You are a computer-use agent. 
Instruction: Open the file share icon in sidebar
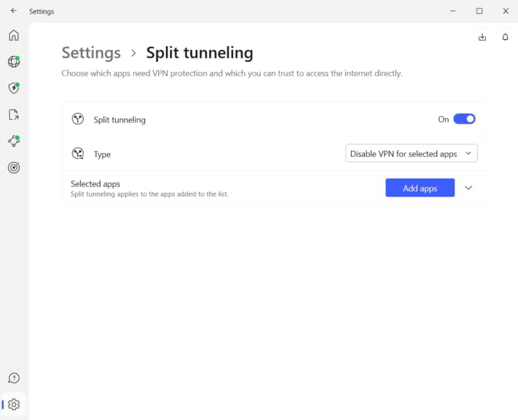[14, 114]
